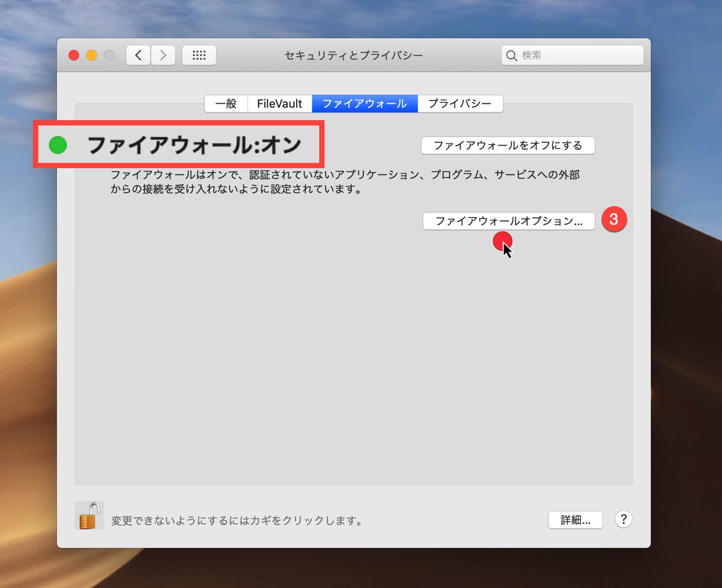
Task: Click the lock hint text 変更できないようにするには
Action: pyautogui.click(x=237, y=521)
